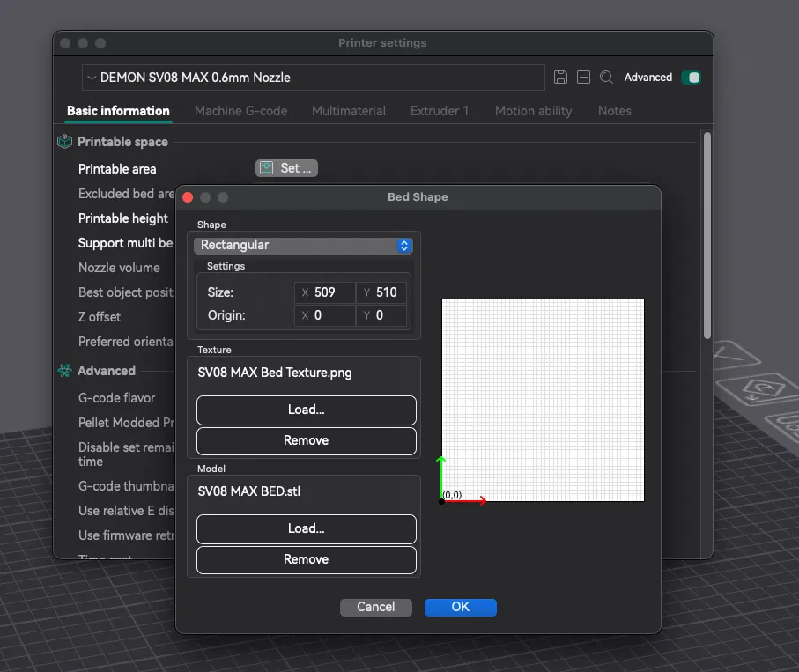This screenshot has height=672, width=799.
Task: Click the Advanced section atom icon
Action: (x=64, y=371)
